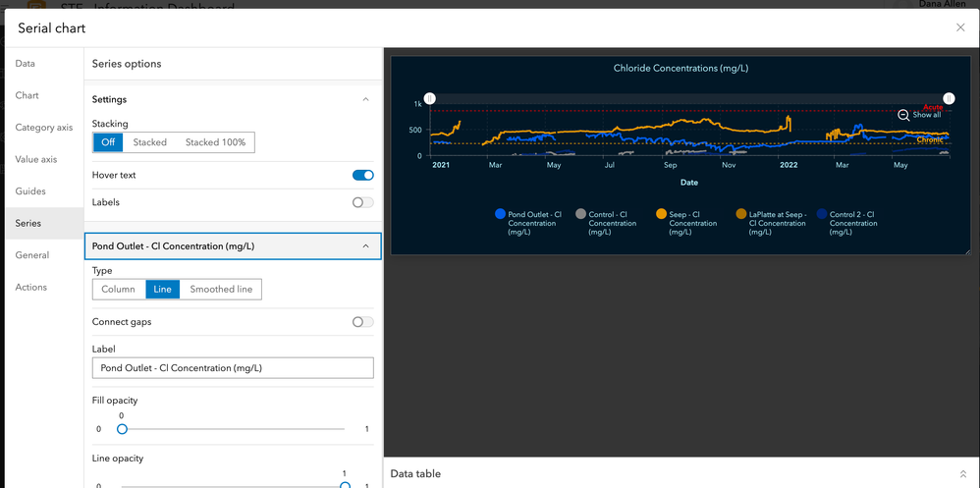Collapse the Settings section
The height and width of the screenshot is (488, 980).
point(366,99)
